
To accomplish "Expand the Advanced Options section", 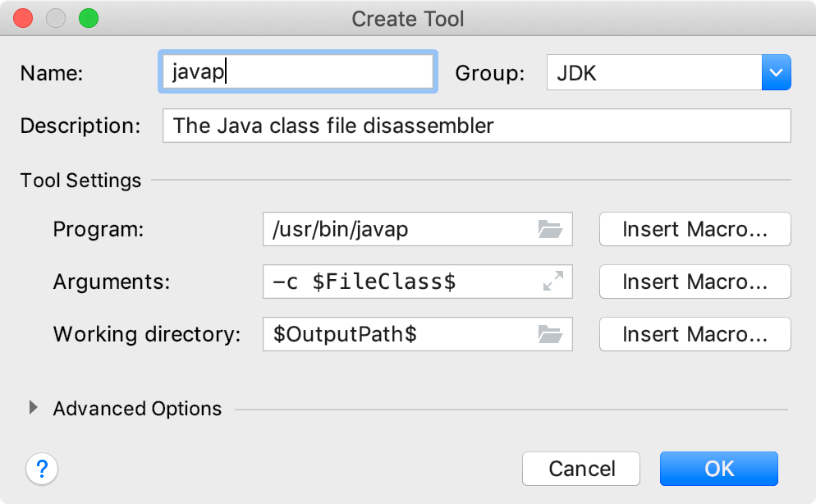I will (137, 408).
